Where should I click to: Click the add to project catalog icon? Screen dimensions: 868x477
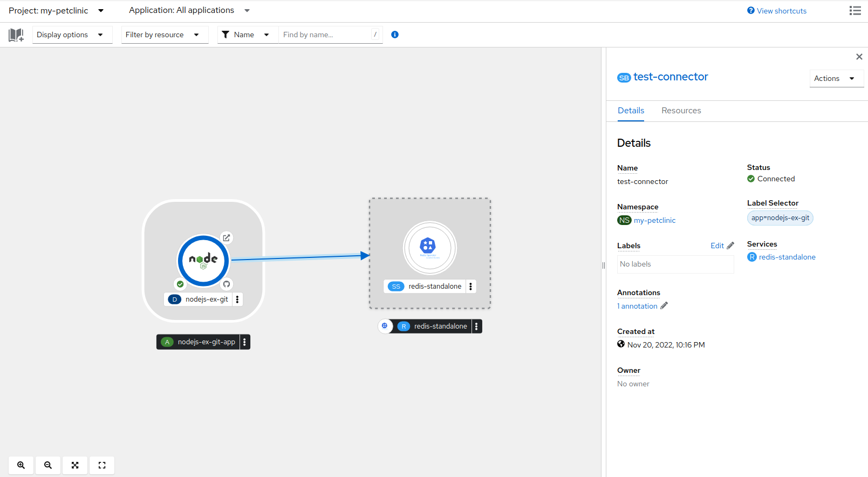pos(16,35)
